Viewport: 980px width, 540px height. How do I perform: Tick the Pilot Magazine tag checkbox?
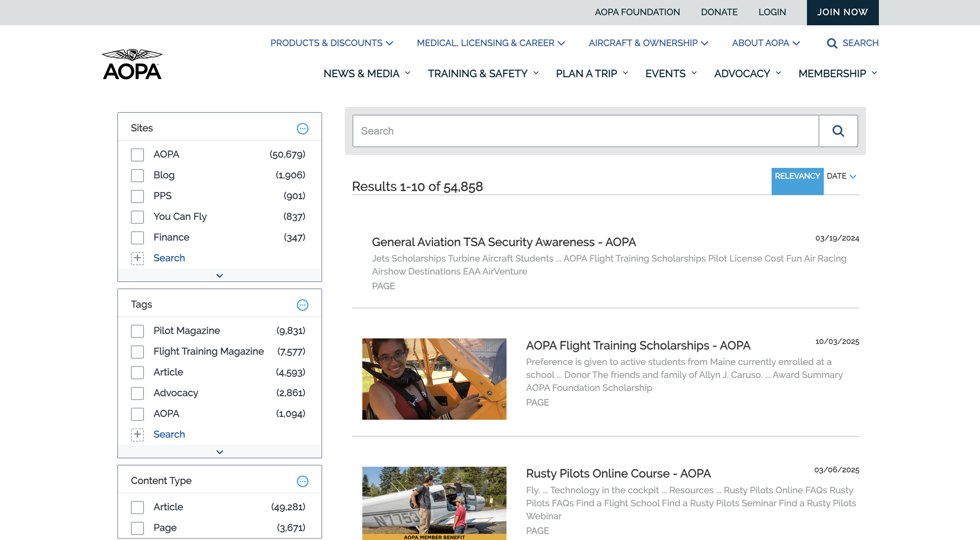(137, 331)
